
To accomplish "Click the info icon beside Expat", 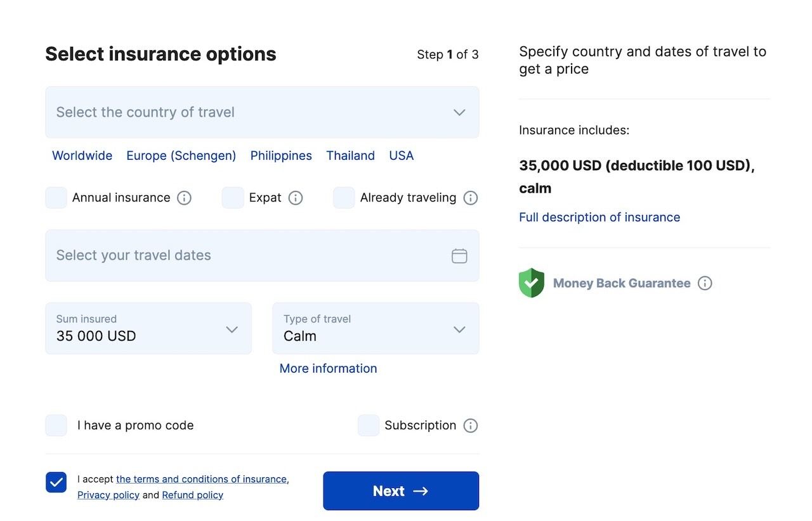I will coord(295,198).
